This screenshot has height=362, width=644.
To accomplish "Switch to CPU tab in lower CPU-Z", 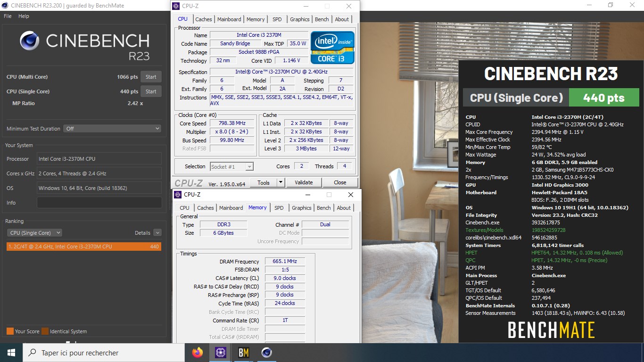I will point(184,208).
